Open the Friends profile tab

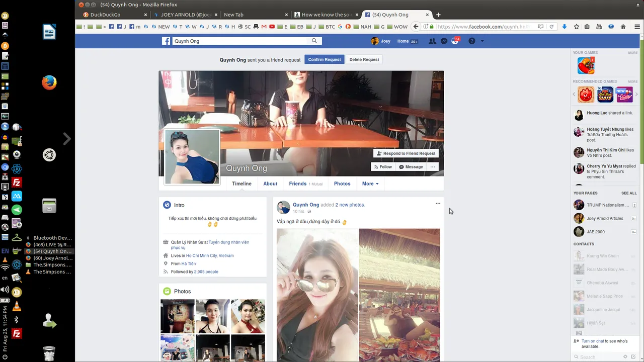[x=305, y=184]
